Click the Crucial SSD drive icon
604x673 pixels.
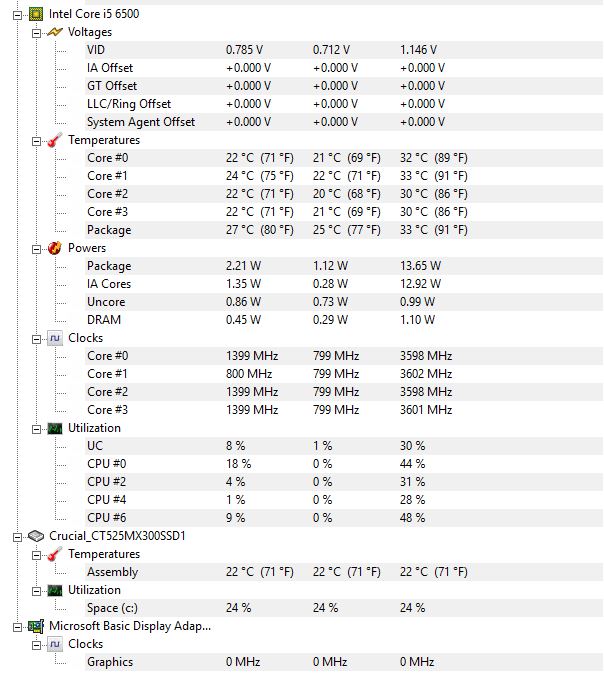tap(36, 536)
